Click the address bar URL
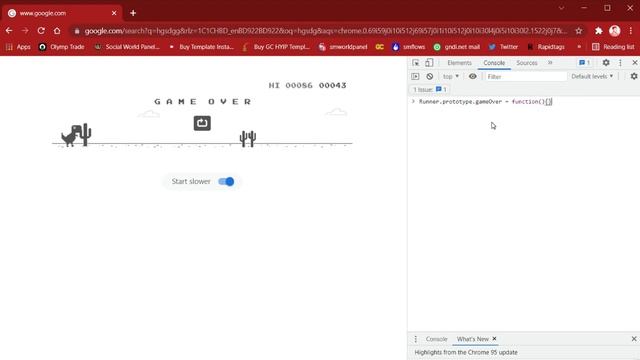 tap(326, 31)
